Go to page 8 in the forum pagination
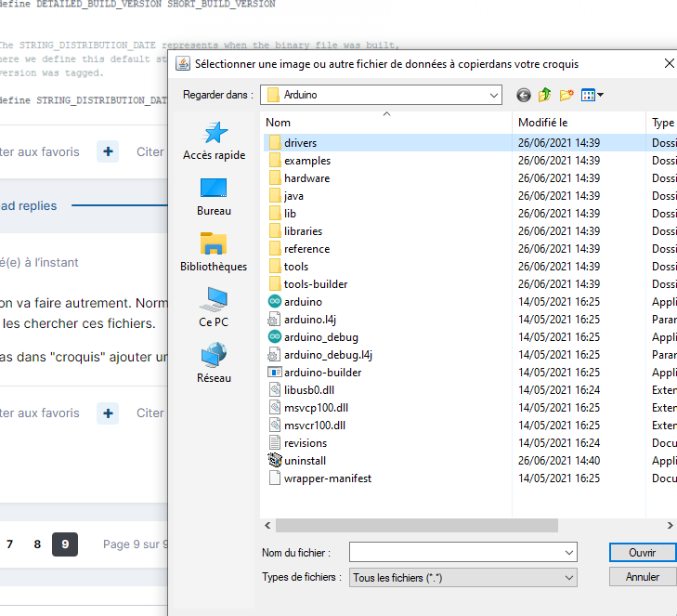This screenshot has height=616, width=677. point(37,544)
